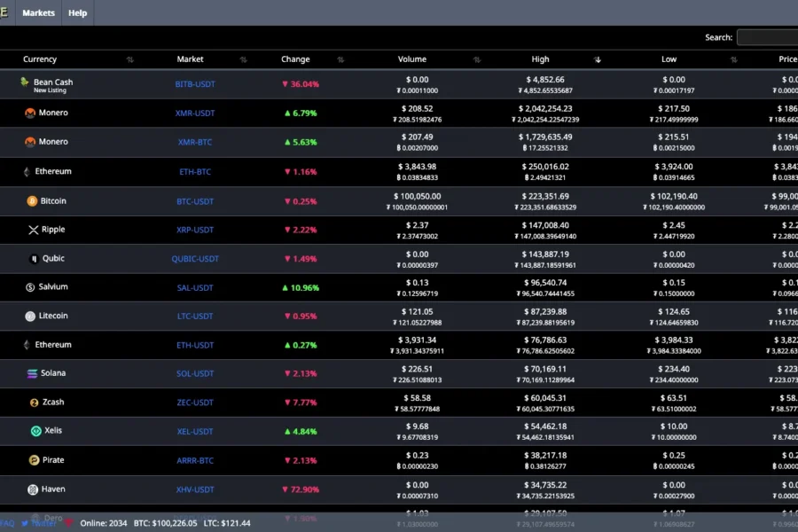
Task: Open the Help menu
Action: [x=77, y=12]
